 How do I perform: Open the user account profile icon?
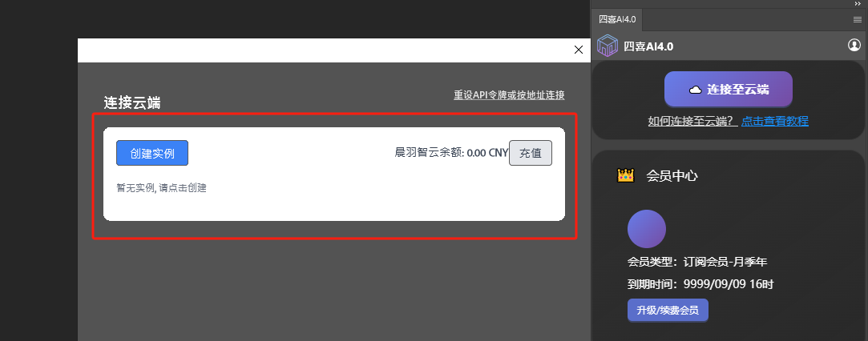pos(854,45)
